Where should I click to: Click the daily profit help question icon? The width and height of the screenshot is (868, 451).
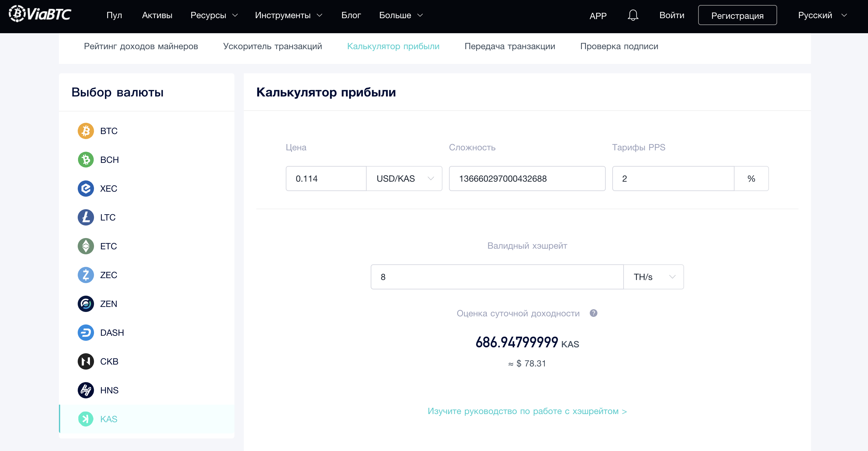click(593, 313)
